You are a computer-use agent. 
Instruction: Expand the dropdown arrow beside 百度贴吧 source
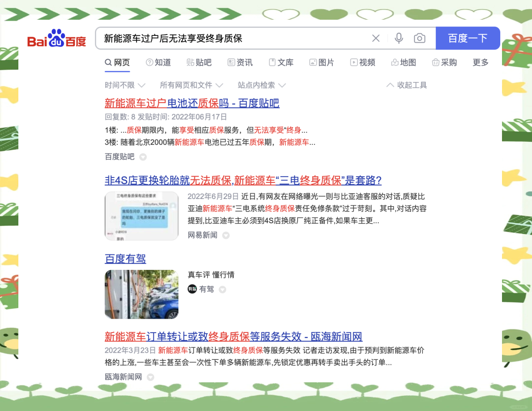pos(143,157)
